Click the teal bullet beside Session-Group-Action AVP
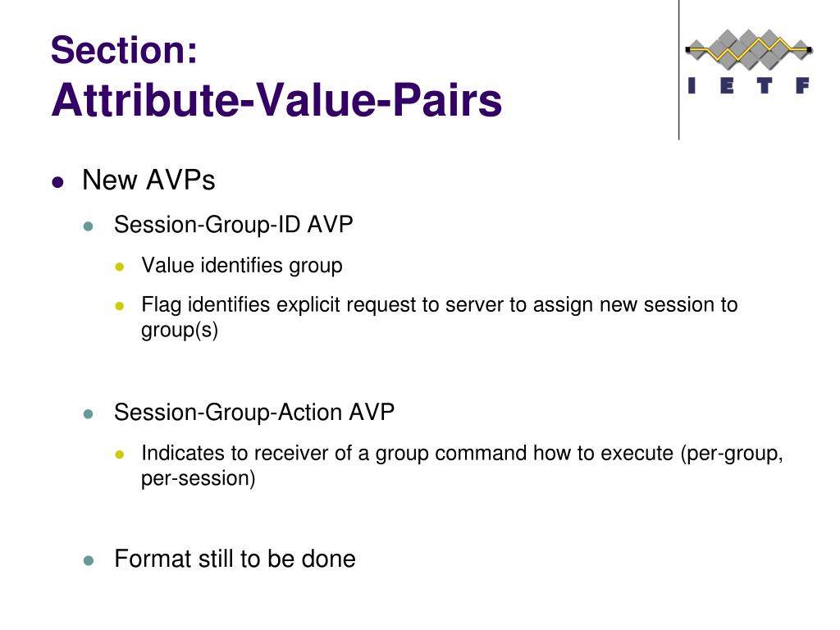The height and width of the screenshot is (630, 840). coord(89,414)
